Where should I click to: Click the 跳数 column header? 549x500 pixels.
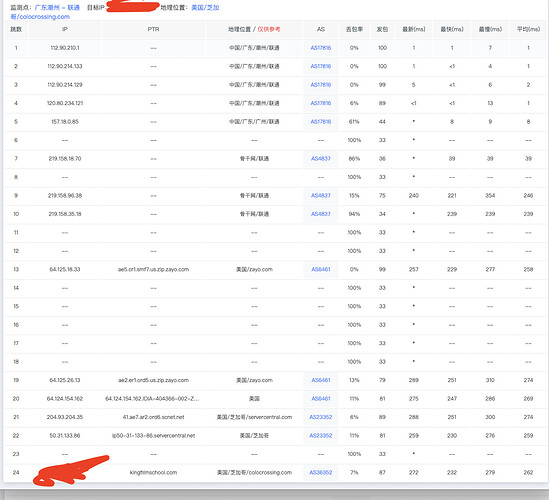(x=16, y=29)
